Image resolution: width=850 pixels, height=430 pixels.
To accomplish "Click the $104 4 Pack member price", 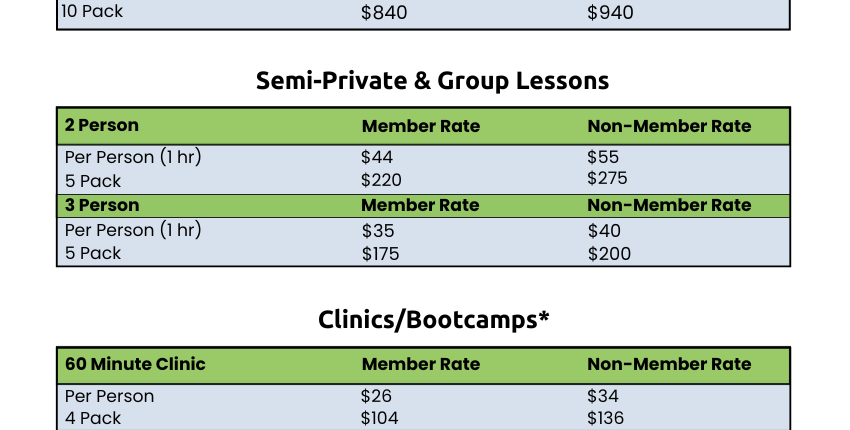I will coord(379,418).
